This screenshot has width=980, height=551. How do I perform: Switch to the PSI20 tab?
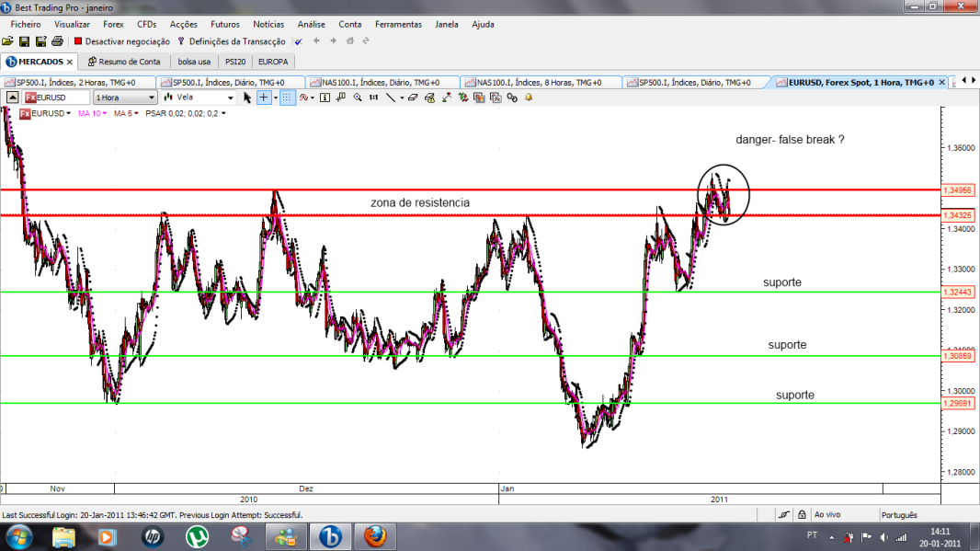tap(235, 62)
